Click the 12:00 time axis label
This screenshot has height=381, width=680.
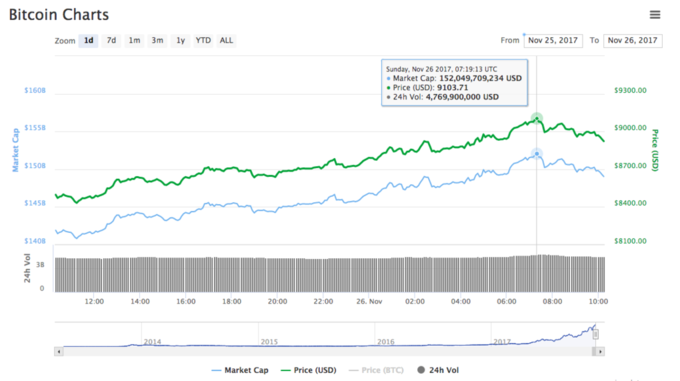(94, 301)
